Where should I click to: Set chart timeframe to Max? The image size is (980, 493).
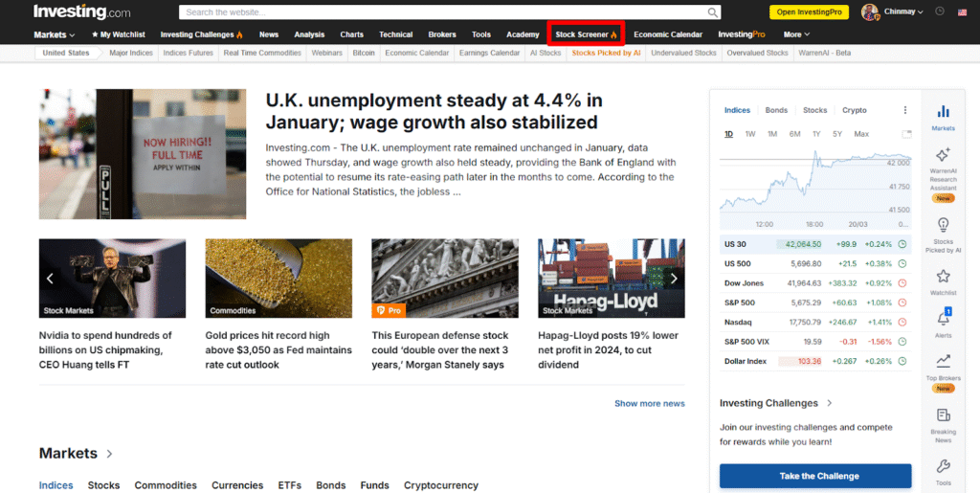click(861, 134)
